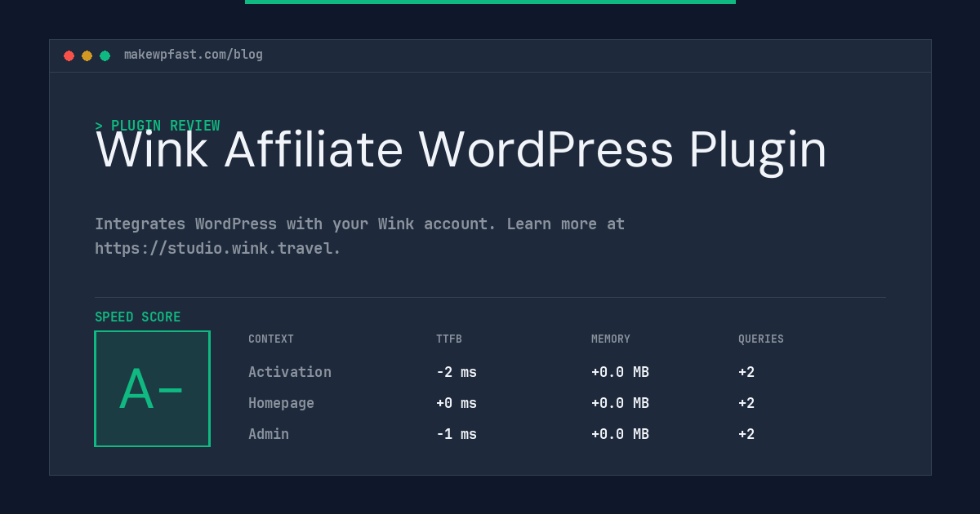Click the Homepage memory value '+0.0 MB'
This screenshot has width=980, height=514.
621,403
